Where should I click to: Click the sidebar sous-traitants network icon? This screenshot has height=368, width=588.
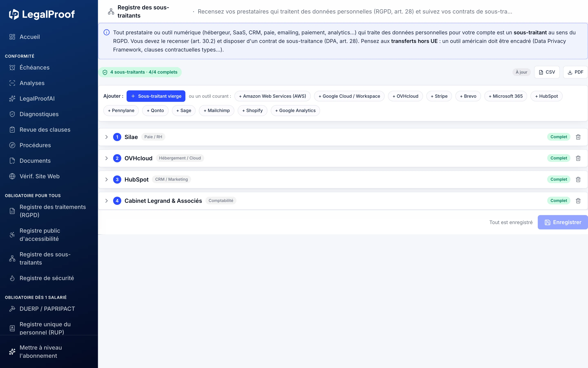[12, 258]
